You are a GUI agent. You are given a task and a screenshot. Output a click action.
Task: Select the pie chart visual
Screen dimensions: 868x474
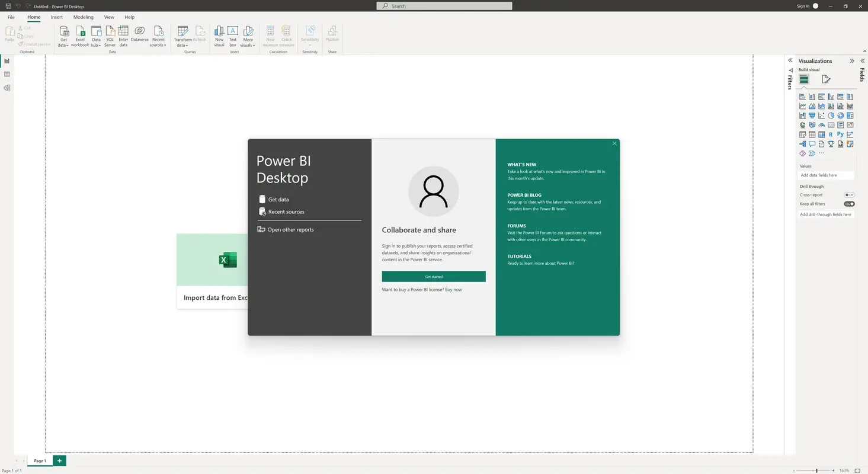[x=831, y=116]
